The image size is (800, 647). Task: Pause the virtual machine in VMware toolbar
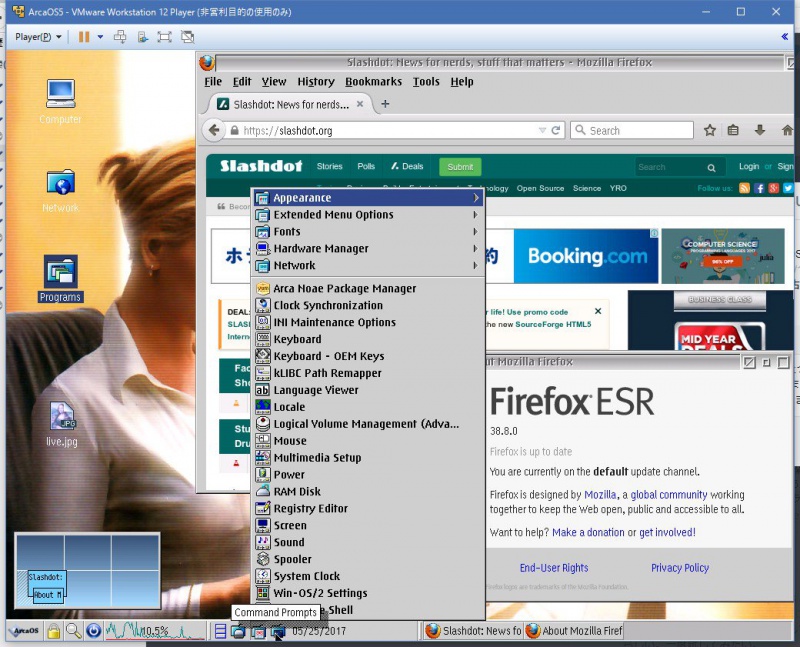[x=84, y=37]
